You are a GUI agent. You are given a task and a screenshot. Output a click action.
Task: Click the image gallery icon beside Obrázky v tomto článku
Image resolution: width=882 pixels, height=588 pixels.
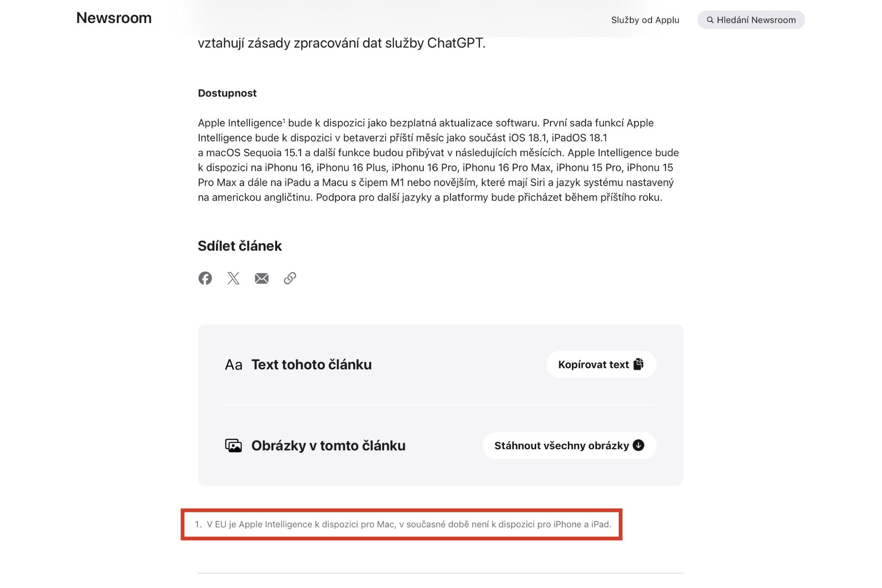[233, 446]
